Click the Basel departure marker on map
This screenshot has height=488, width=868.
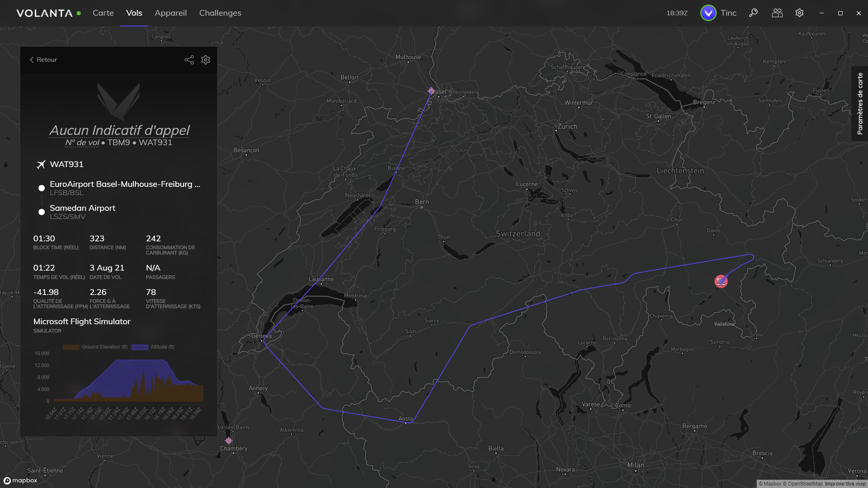[431, 91]
